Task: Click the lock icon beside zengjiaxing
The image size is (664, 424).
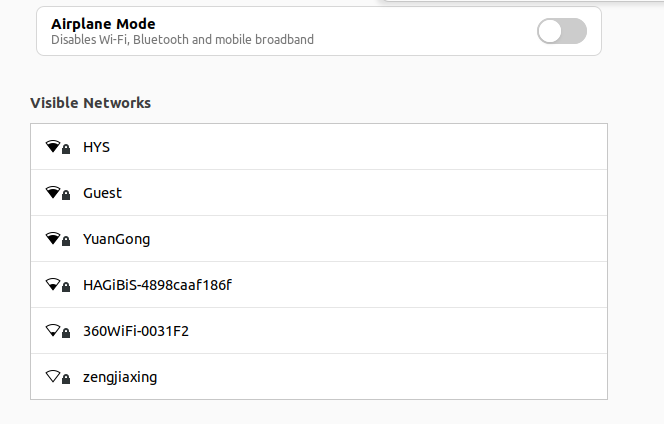Action: click(66, 379)
